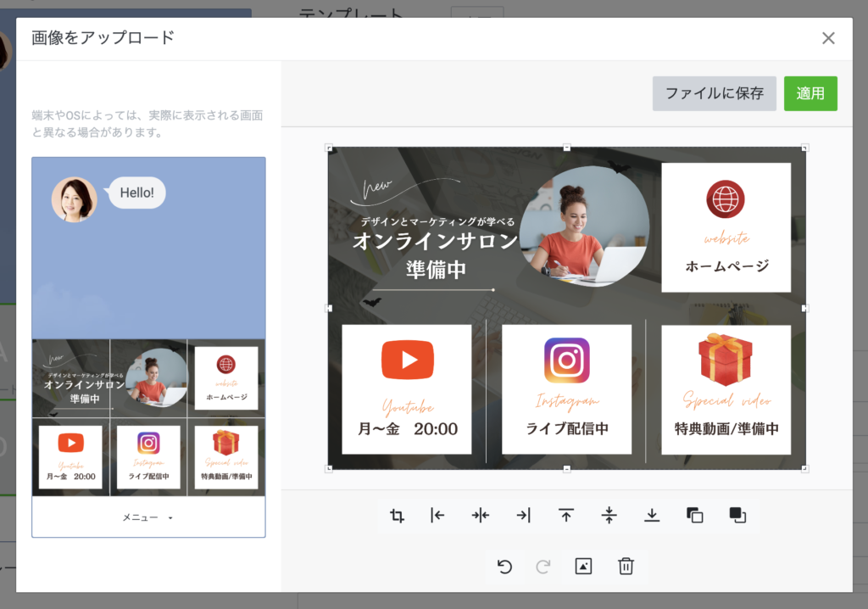
Task: Undo the last edit
Action: [x=504, y=567]
